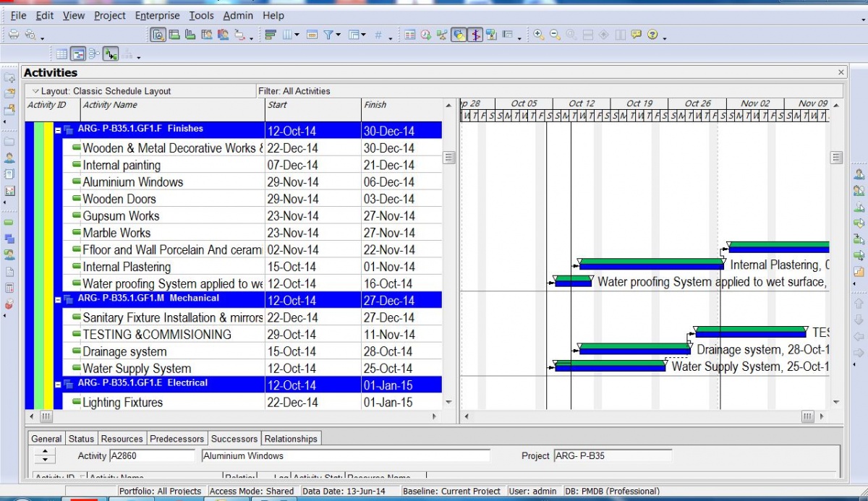This screenshot has width=868, height=501.
Task: Open Resources from the left sidebar person icon
Action: pos(10,158)
